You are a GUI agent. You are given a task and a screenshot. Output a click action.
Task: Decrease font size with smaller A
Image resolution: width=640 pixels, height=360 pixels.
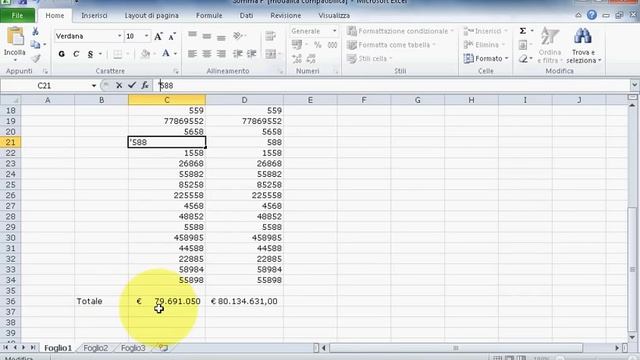[x=172, y=36]
